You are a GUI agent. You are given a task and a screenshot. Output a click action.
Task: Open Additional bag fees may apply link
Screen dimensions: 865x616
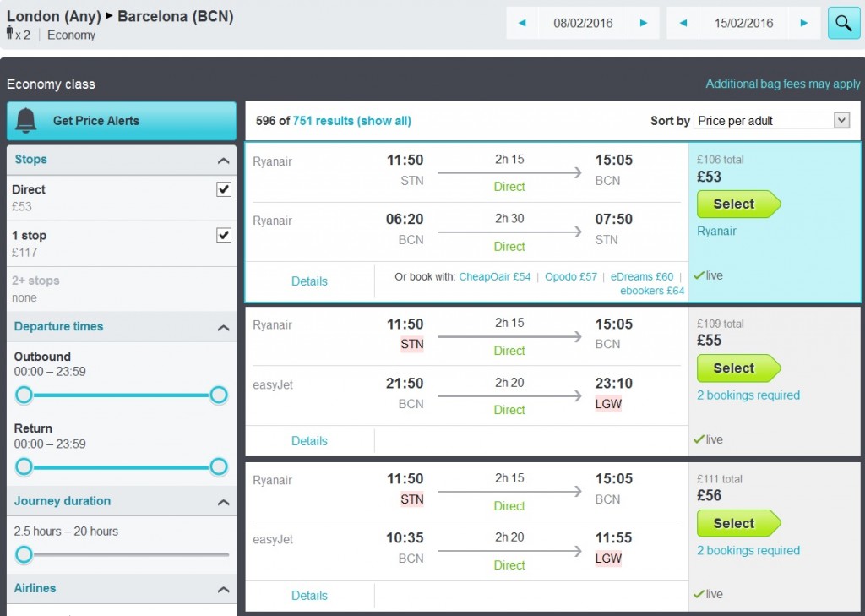[782, 84]
